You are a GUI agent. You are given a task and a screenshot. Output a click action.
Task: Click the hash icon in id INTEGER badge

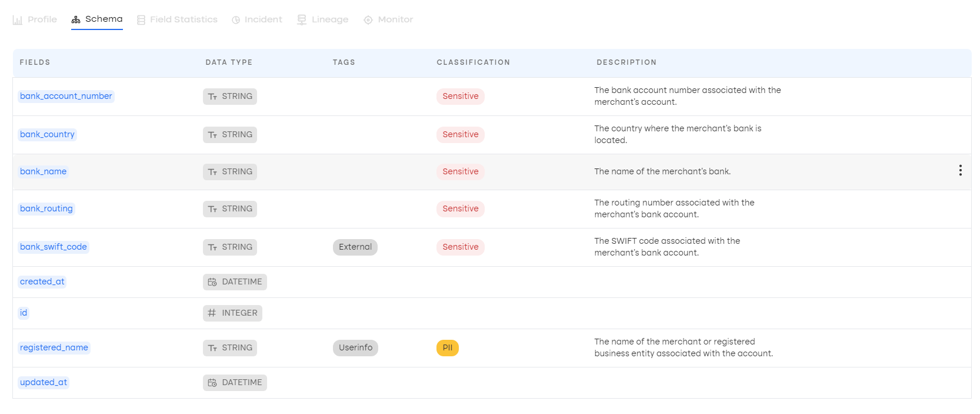(x=212, y=313)
